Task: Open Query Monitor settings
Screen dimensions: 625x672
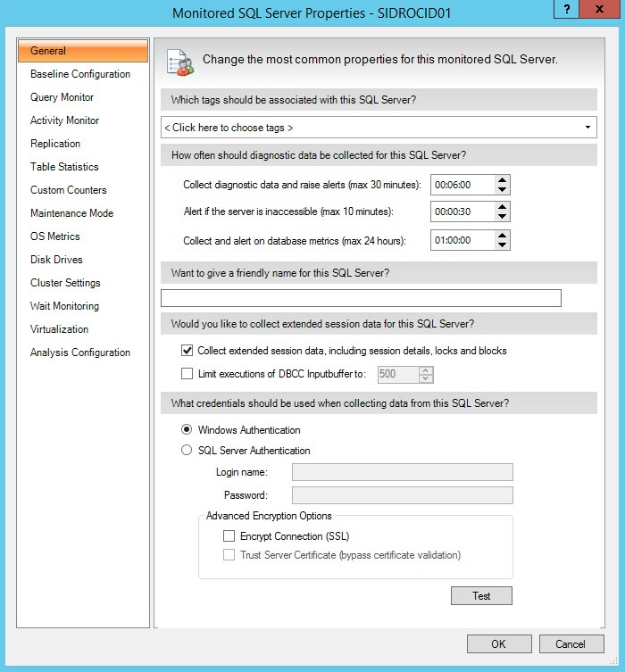Action: pyautogui.click(x=62, y=97)
